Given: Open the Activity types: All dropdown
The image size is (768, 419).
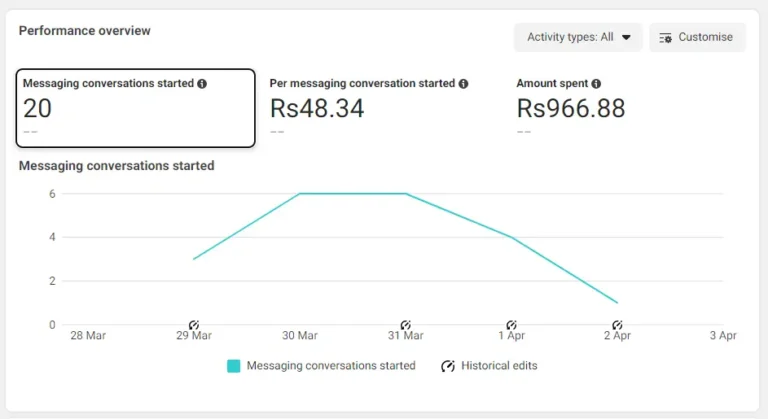Looking at the screenshot, I should 578,37.
